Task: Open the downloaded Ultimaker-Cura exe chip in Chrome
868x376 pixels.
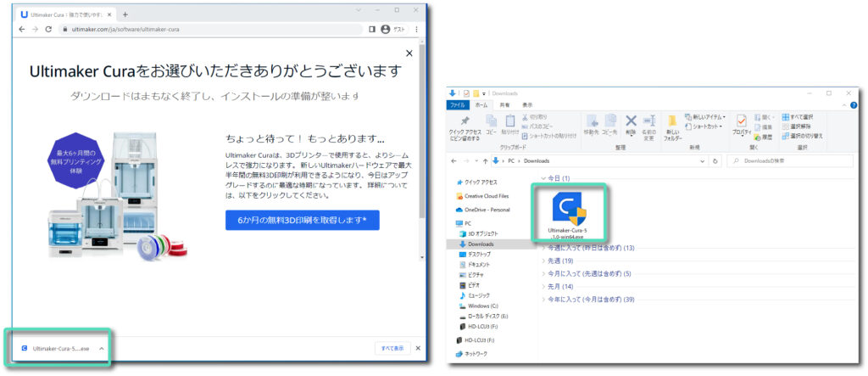Action: [55, 349]
